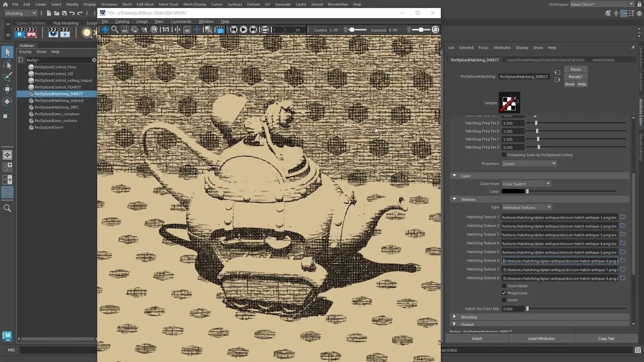Select the pan arrows tool in render view
644x362 pixels.
point(105,30)
